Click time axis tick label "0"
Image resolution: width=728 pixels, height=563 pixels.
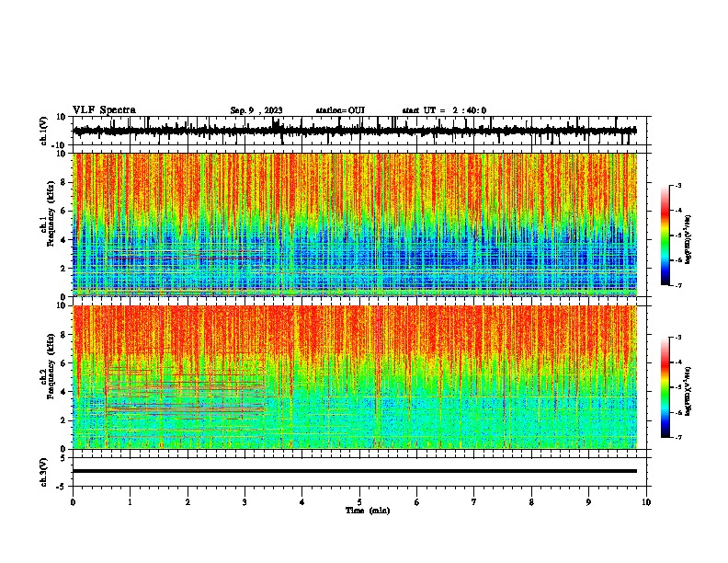73,502
